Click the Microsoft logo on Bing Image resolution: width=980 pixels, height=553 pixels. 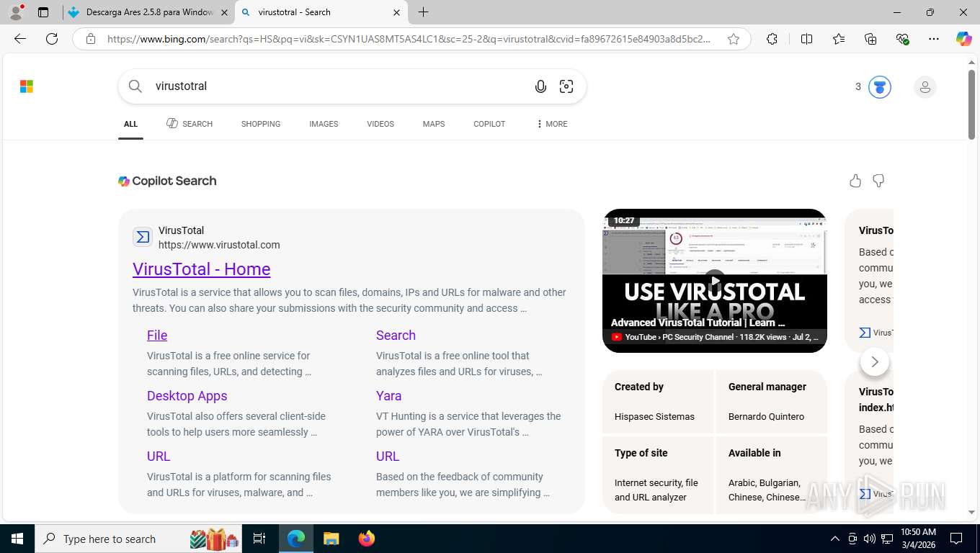(27, 86)
